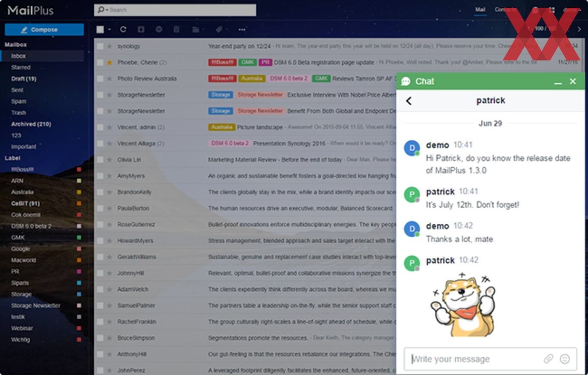The width and height of the screenshot is (588, 375).
Task: Unstar the Phoebe, Cherie email
Action: 109,62
